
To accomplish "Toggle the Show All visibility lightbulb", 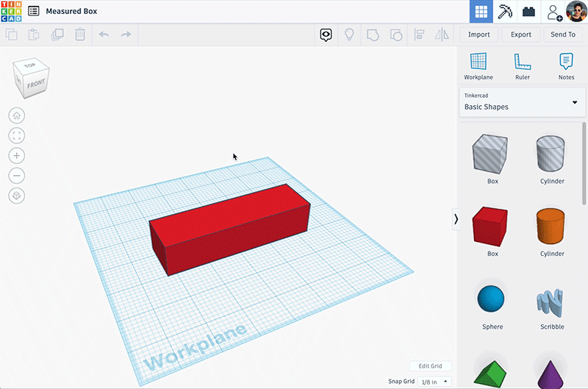I will point(350,35).
